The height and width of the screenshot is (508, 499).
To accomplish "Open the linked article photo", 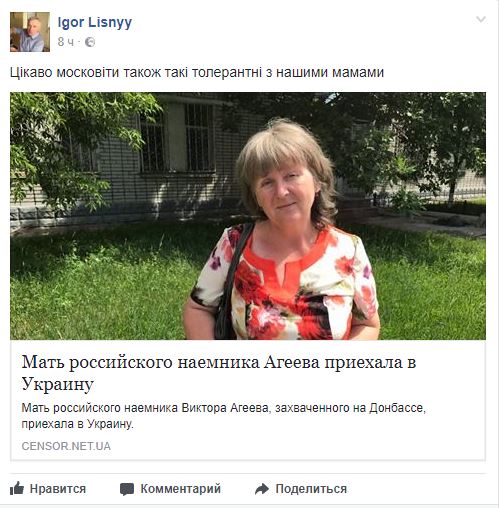I will coord(248,216).
